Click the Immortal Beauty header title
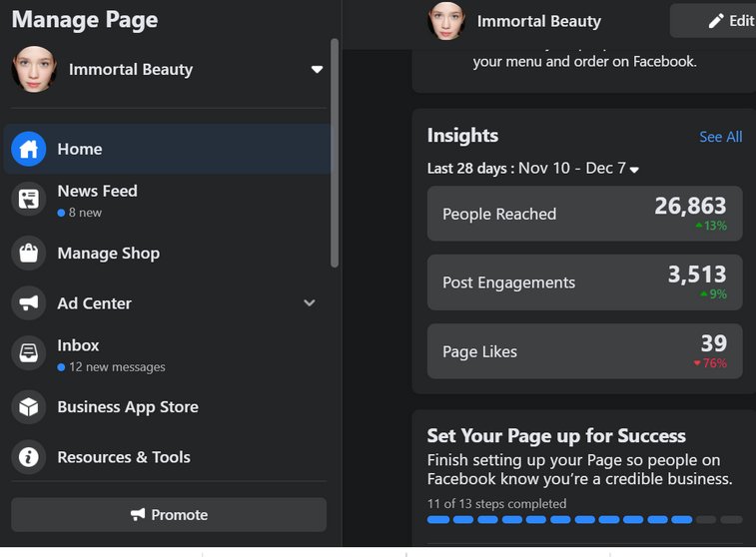The height and width of the screenshot is (557, 756). [x=539, y=21]
